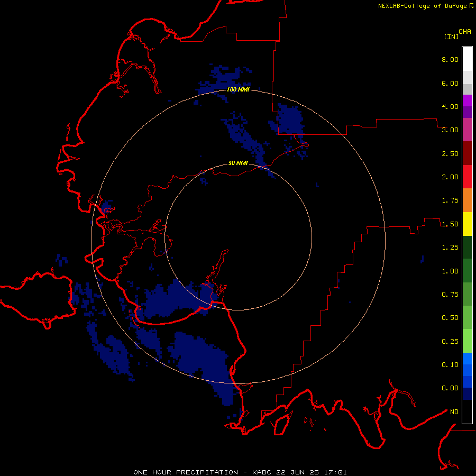Select the darkest green swatch beside 1.25

[x=467, y=248]
